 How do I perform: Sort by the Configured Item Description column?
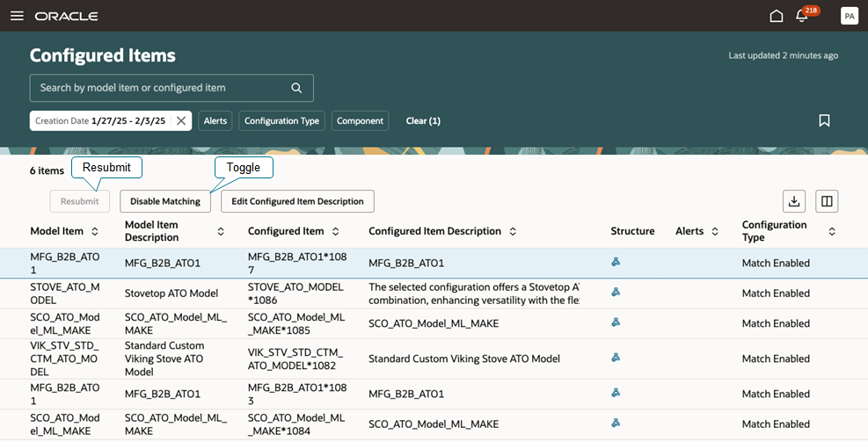pos(513,231)
